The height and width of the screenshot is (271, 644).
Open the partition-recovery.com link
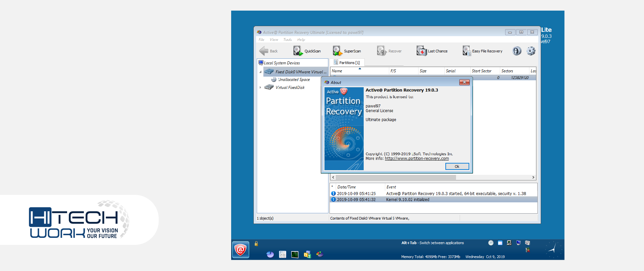[x=417, y=159]
